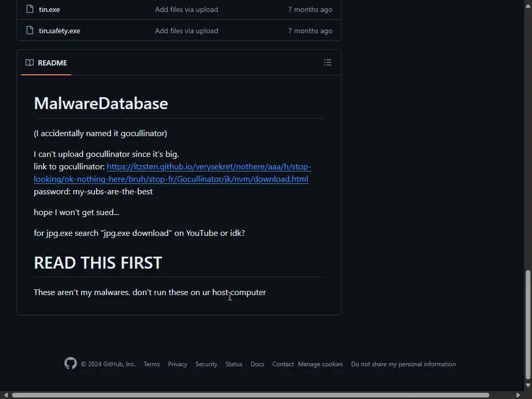Click 'I accidentally named it gocullinator' text

click(x=100, y=134)
